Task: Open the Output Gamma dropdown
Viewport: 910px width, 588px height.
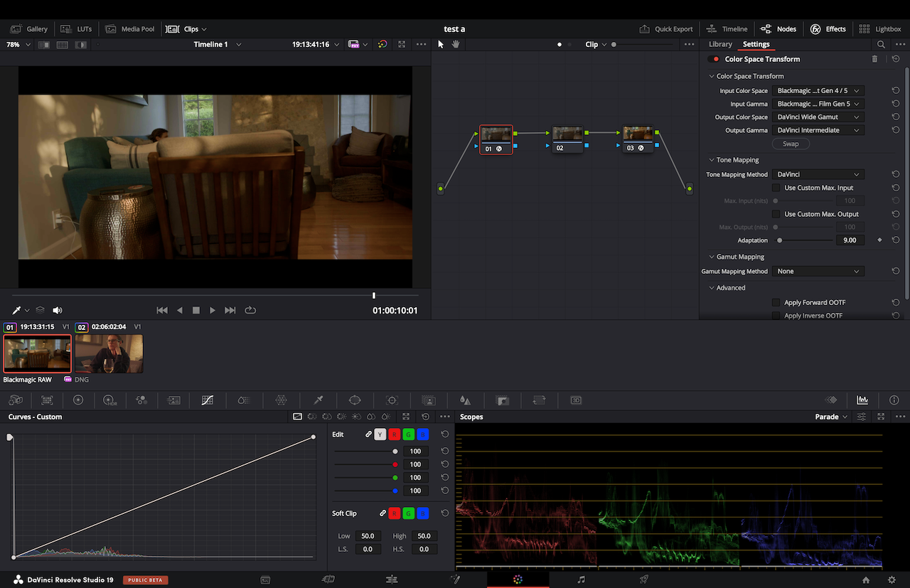Action: click(818, 130)
